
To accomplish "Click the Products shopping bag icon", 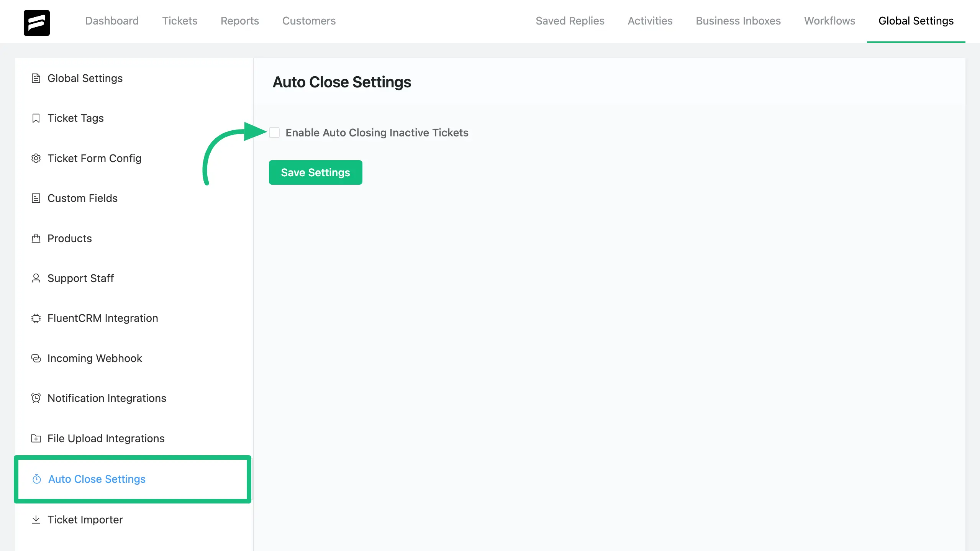I will tap(36, 238).
